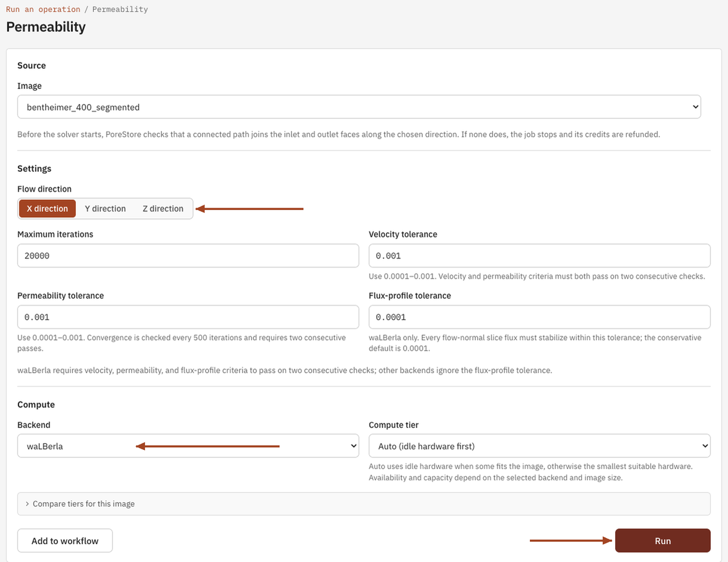Click the Backend select arrow icon
The width and height of the screenshot is (728, 562).
coord(353,446)
